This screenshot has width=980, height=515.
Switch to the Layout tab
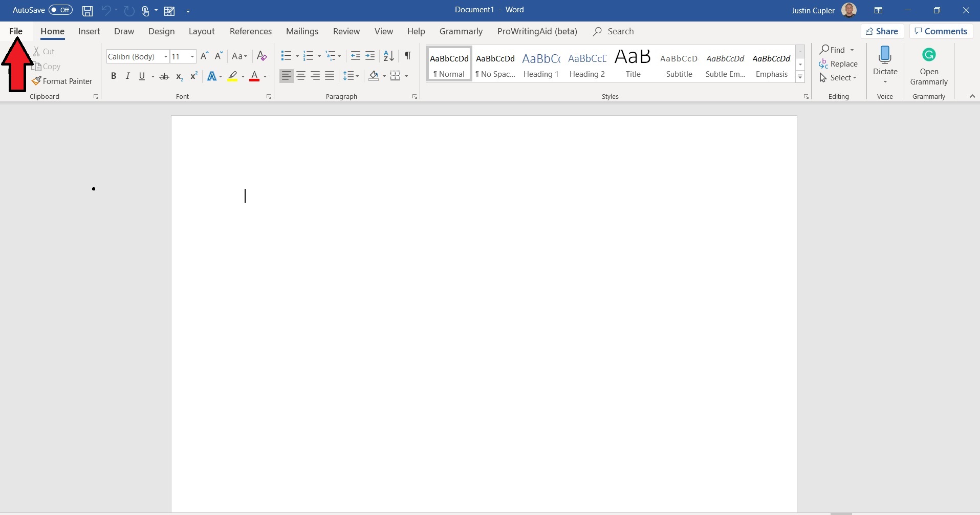202,31
